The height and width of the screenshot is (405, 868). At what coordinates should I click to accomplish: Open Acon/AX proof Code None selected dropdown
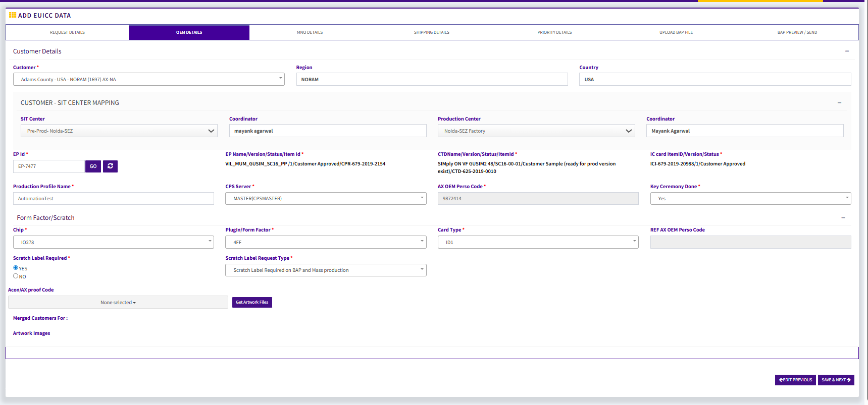(118, 303)
